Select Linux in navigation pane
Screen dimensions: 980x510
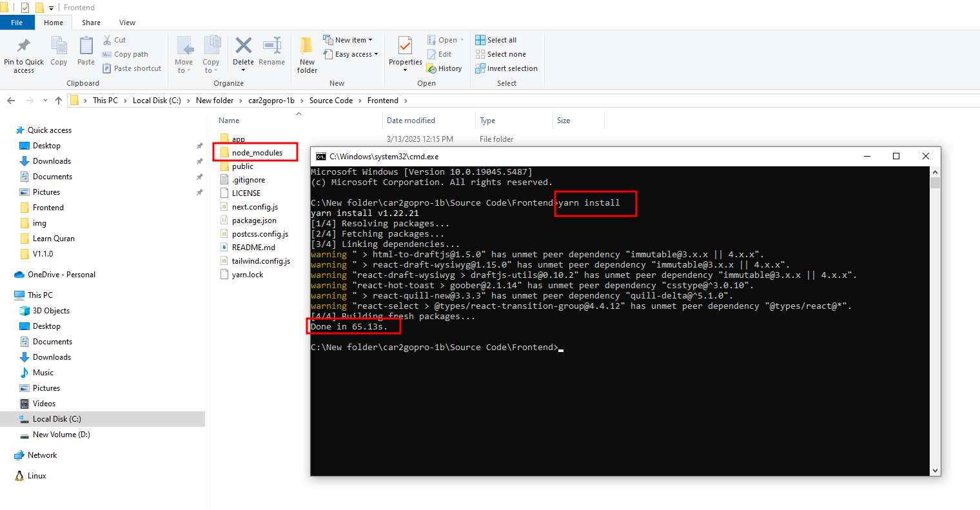point(37,476)
